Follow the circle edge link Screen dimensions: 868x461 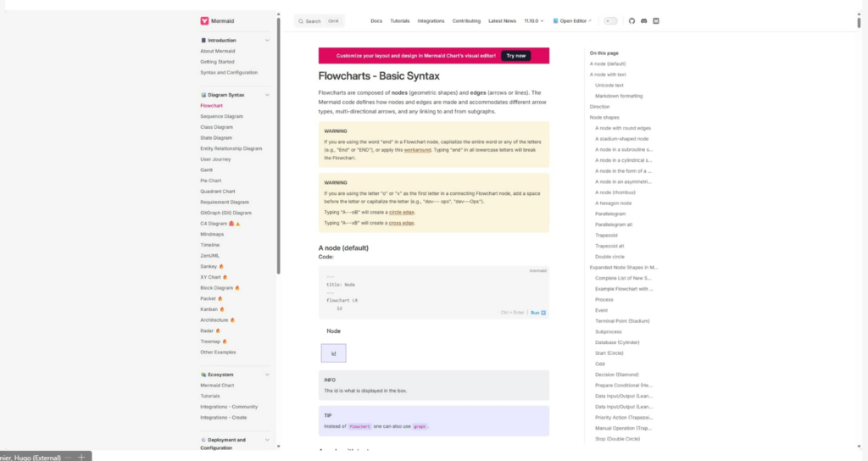(401, 212)
